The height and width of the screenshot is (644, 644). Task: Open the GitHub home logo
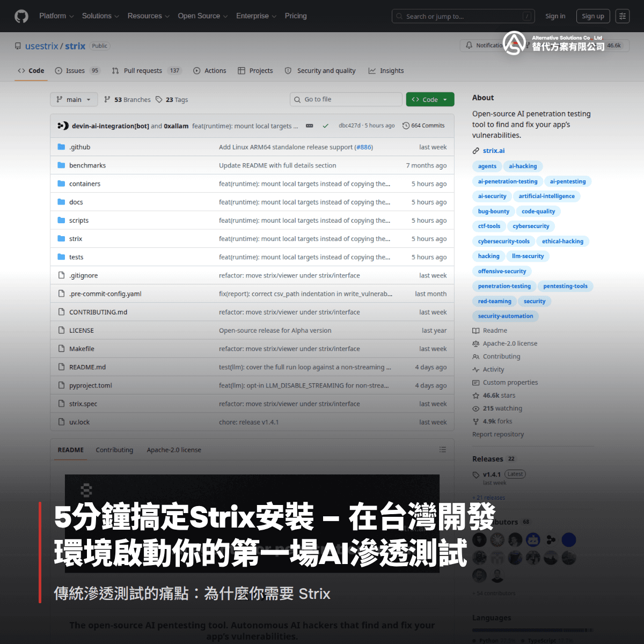21,16
